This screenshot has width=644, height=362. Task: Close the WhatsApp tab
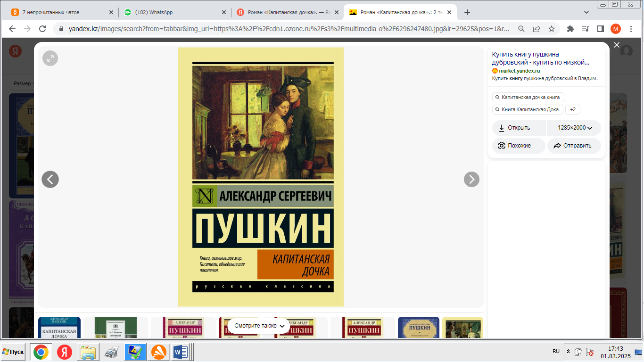pyautogui.click(x=224, y=12)
